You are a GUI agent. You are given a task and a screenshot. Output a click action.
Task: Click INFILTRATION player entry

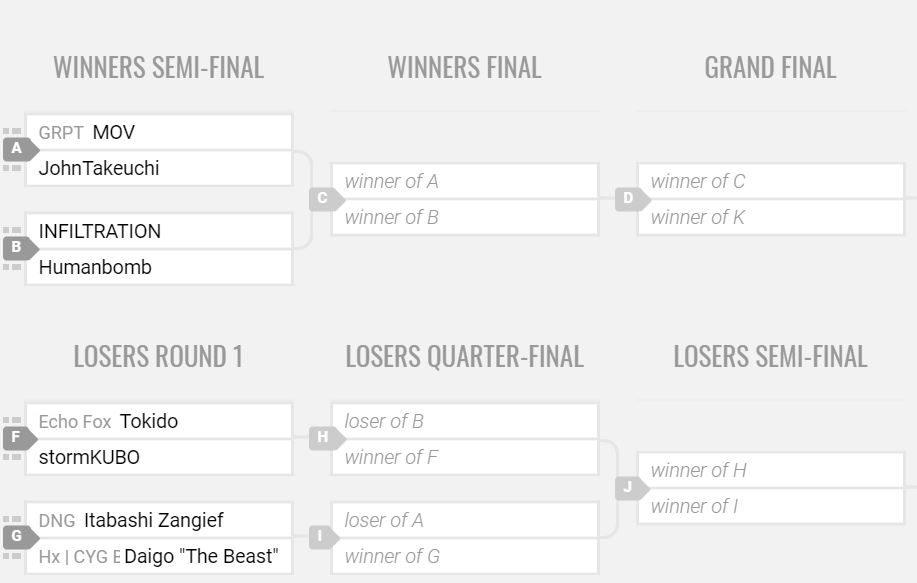(x=100, y=231)
